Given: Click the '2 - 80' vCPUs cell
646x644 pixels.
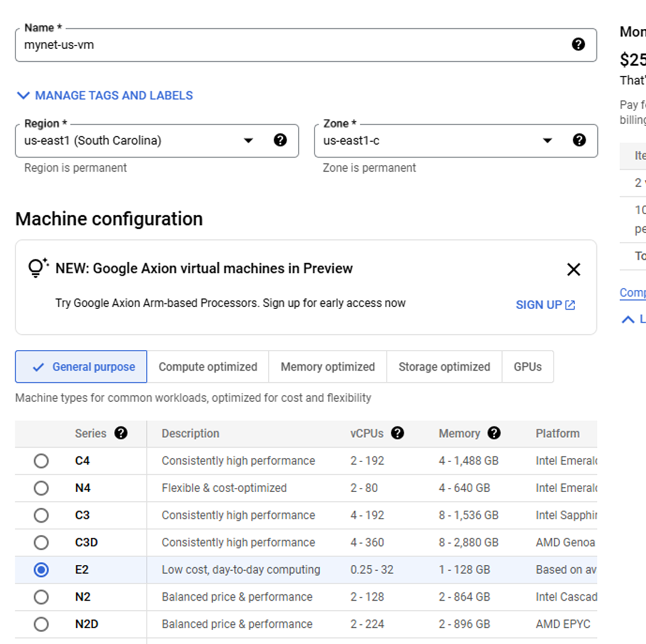Looking at the screenshot, I should 364,488.
